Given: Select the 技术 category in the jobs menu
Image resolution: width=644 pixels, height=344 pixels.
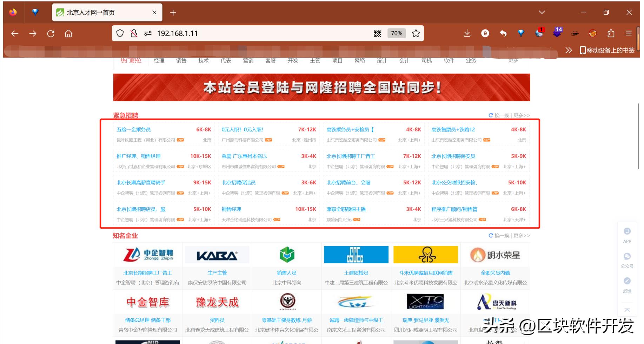Looking at the screenshot, I should [204, 60].
